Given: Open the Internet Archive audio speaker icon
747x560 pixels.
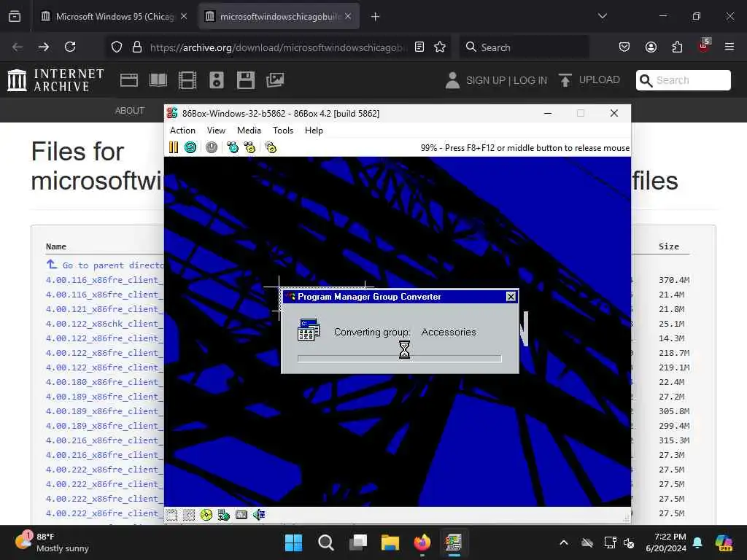Looking at the screenshot, I should 216,80.
